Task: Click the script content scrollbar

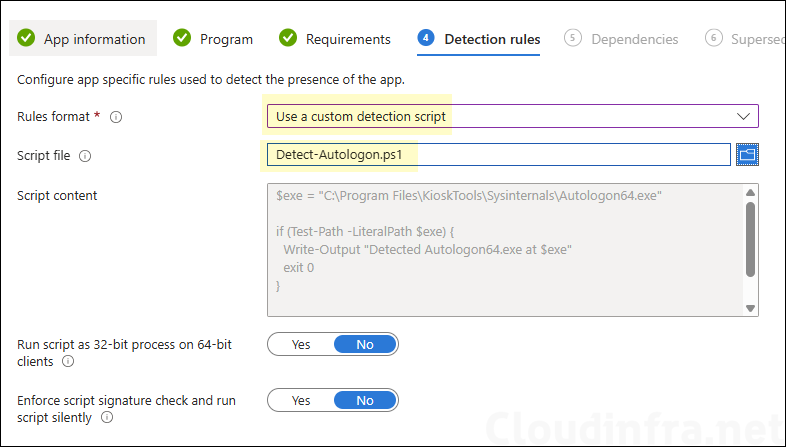Action: pos(750,240)
